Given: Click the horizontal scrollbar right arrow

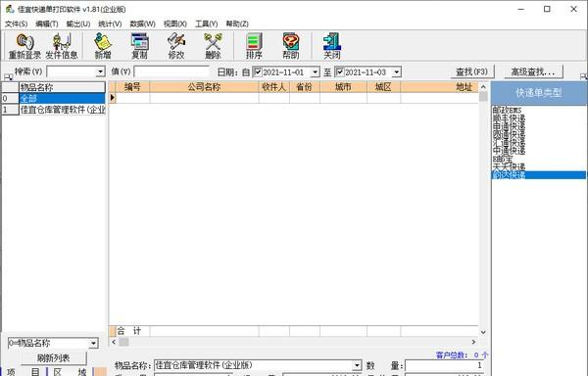Looking at the screenshot, I should coord(473,342).
